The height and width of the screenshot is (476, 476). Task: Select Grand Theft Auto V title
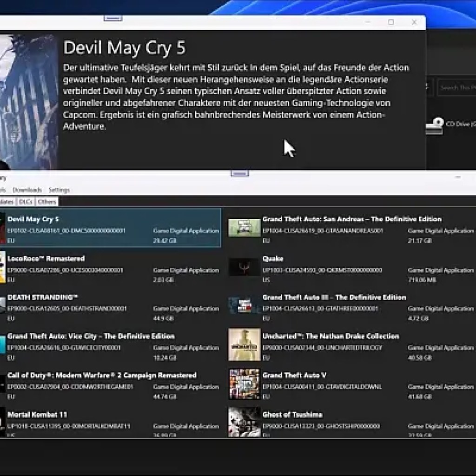(294, 375)
